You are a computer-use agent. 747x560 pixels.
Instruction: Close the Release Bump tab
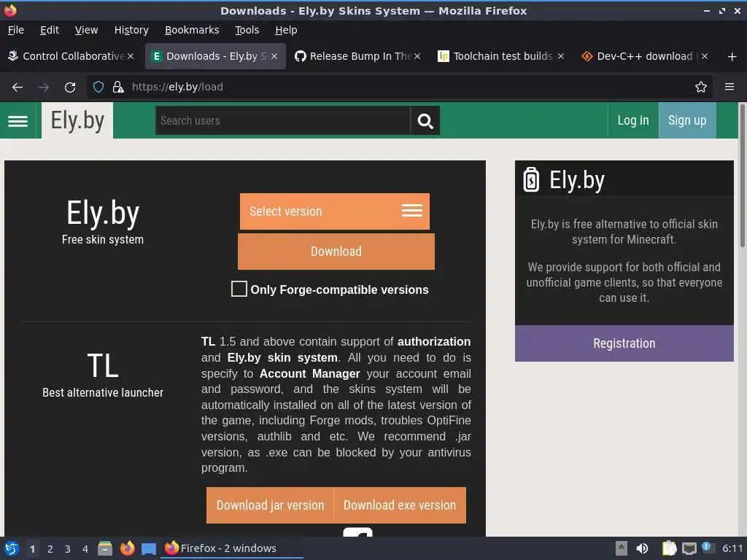coord(417,56)
